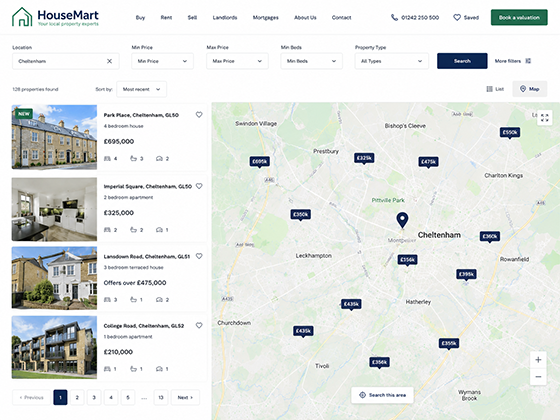Zoom out on the map with minus
The image size is (560, 420).
tap(538, 377)
